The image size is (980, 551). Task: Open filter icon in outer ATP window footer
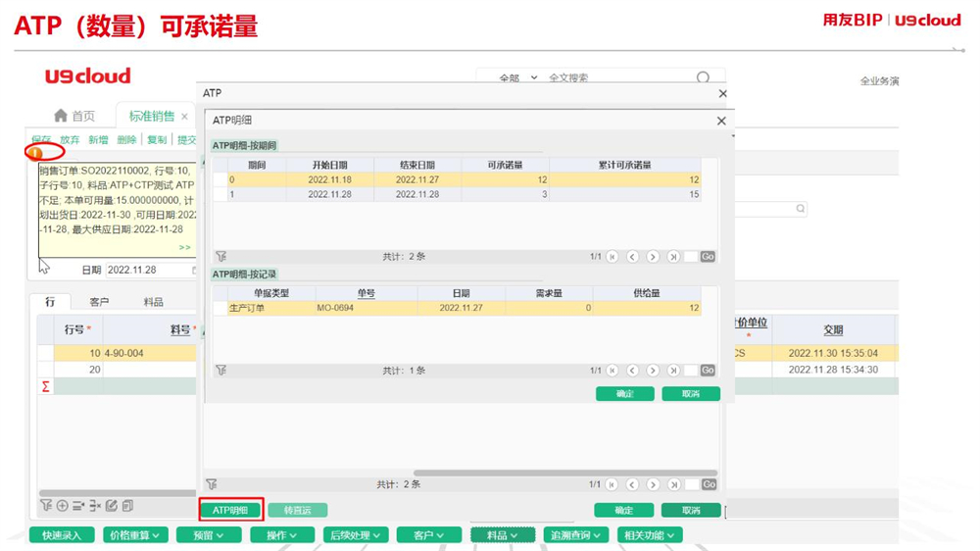coord(212,484)
